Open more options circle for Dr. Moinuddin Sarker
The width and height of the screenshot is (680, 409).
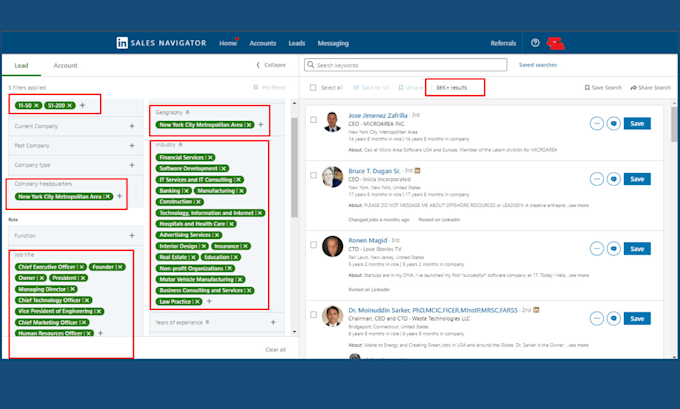coord(597,318)
